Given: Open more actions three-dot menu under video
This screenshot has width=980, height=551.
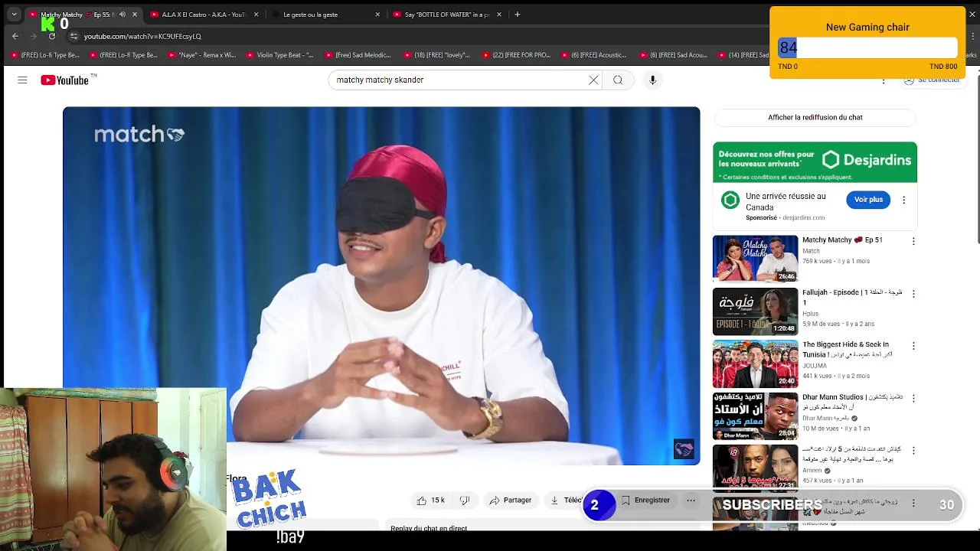Looking at the screenshot, I should 691,500.
